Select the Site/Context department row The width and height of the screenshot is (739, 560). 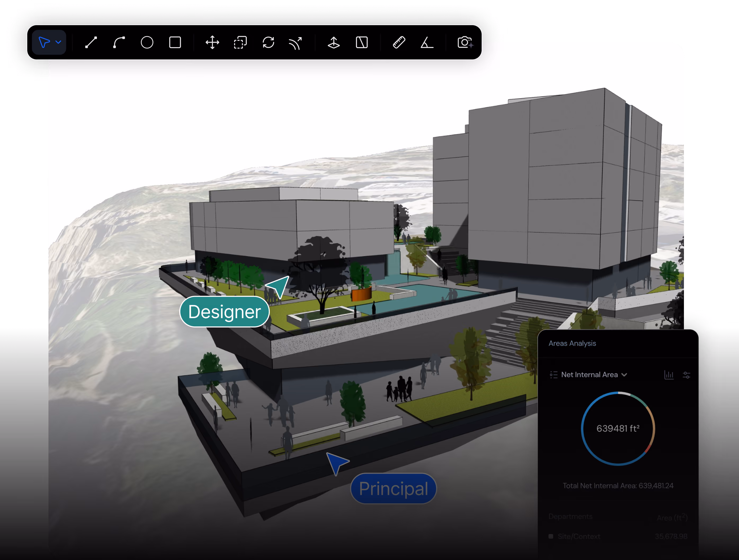pos(618,536)
